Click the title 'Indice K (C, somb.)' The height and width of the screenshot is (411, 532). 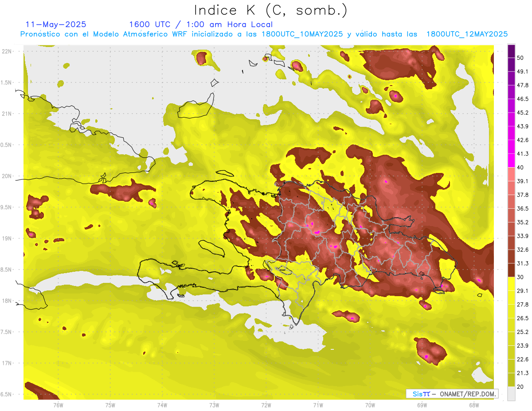coord(271,10)
